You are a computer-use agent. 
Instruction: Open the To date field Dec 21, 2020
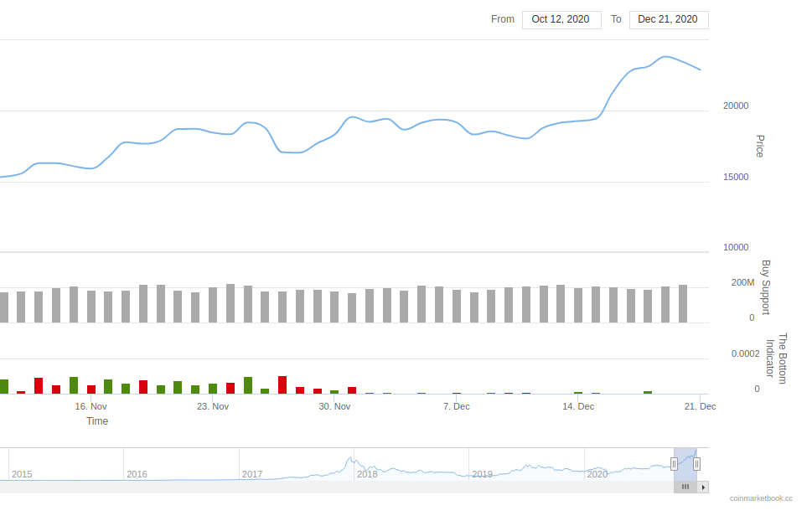pyautogui.click(x=669, y=19)
